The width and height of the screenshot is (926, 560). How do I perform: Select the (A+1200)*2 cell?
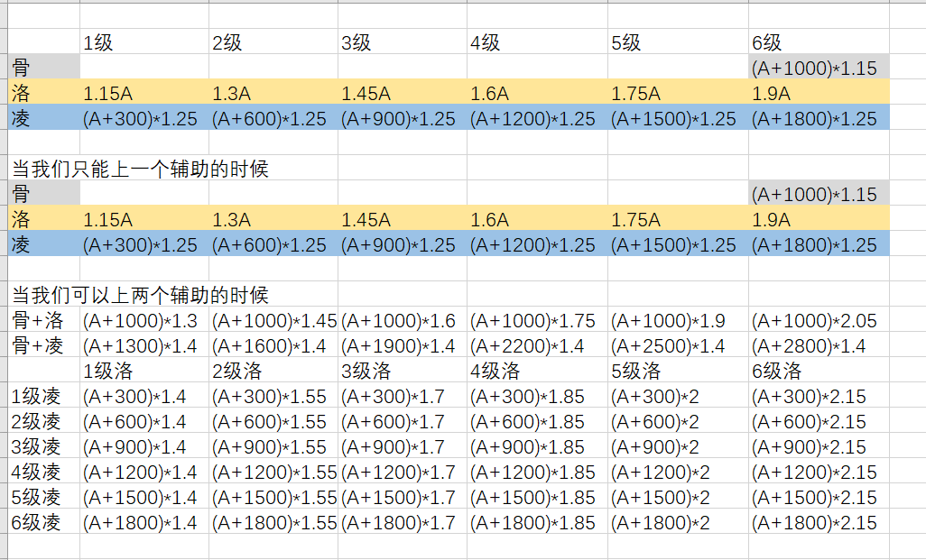coord(678,472)
